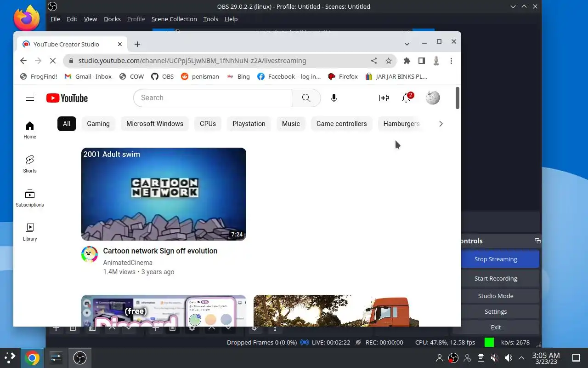Select the Playstation category chip
The width and height of the screenshot is (588, 368).
click(249, 124)
